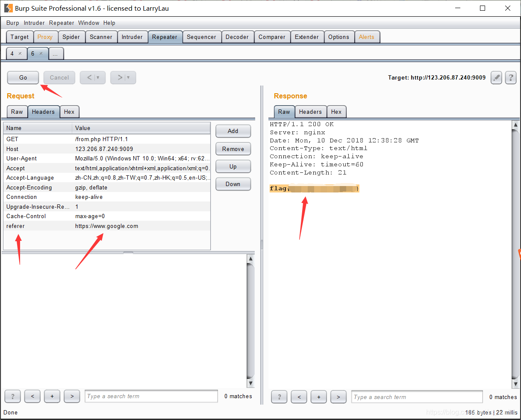
Task: Sort headers by Name column header
Action: point(38,128)
